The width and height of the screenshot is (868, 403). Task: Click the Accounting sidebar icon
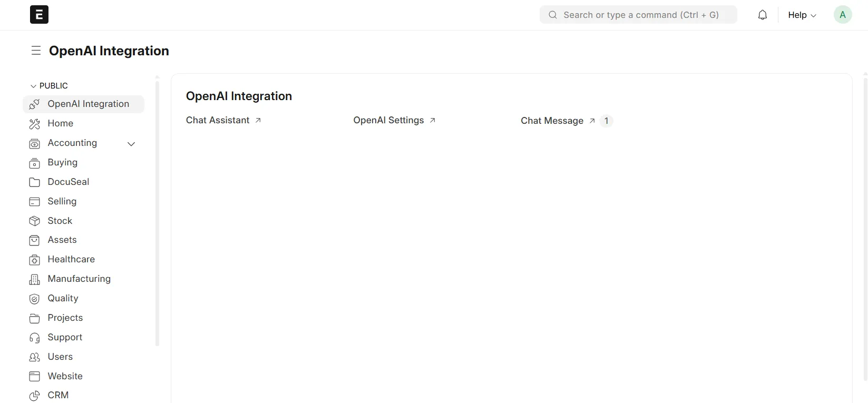[34, 143]
